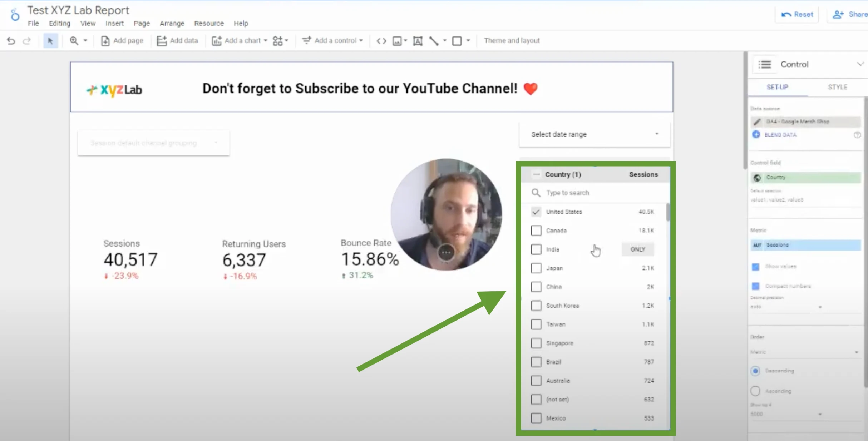Screen dimensions: 868x441
Task: Open the Arrange menu
Action: click(172, 23)
